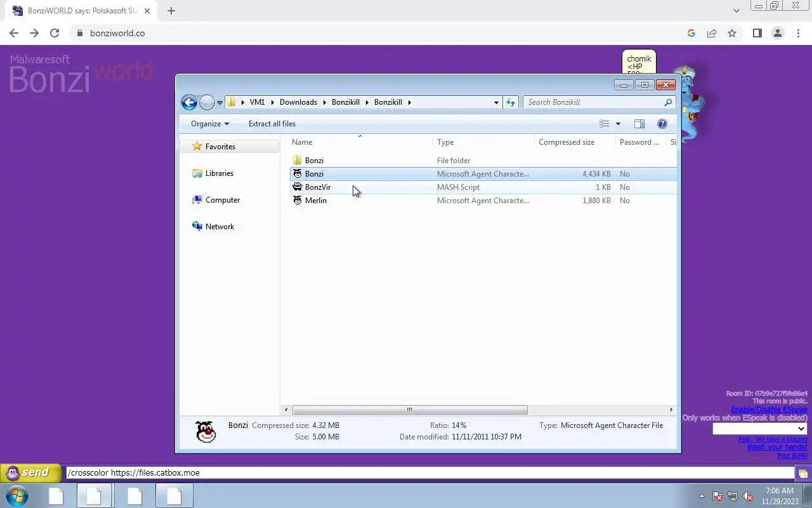The width and height of the screenshot is (812, 508).
Task: Open the Chrome three-dot menu
Action: tap(797, 33)
